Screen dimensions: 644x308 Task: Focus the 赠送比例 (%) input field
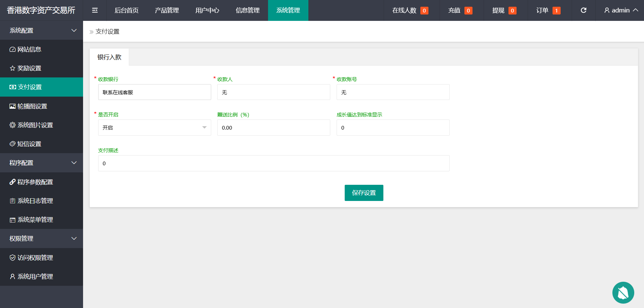click(274, 128)
